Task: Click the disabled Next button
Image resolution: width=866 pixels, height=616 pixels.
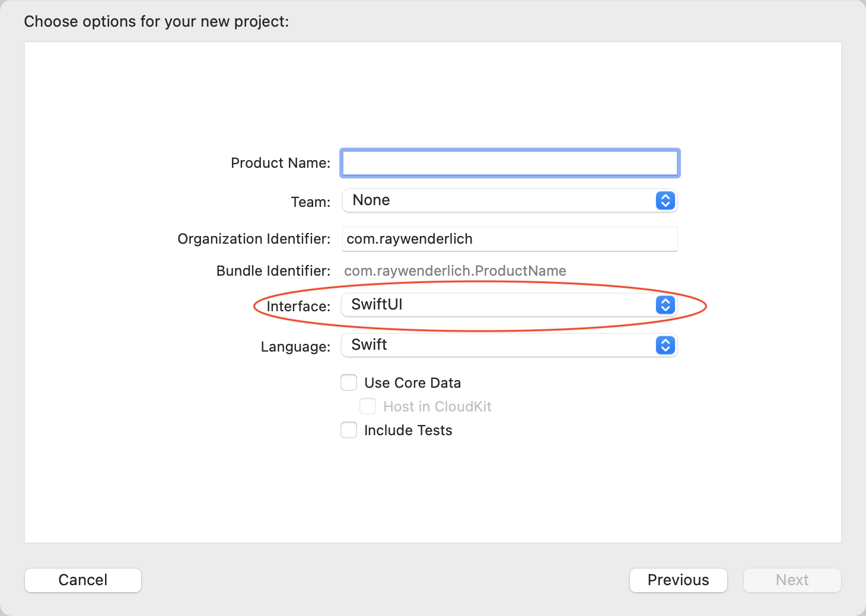Action: tap(792, 580)
